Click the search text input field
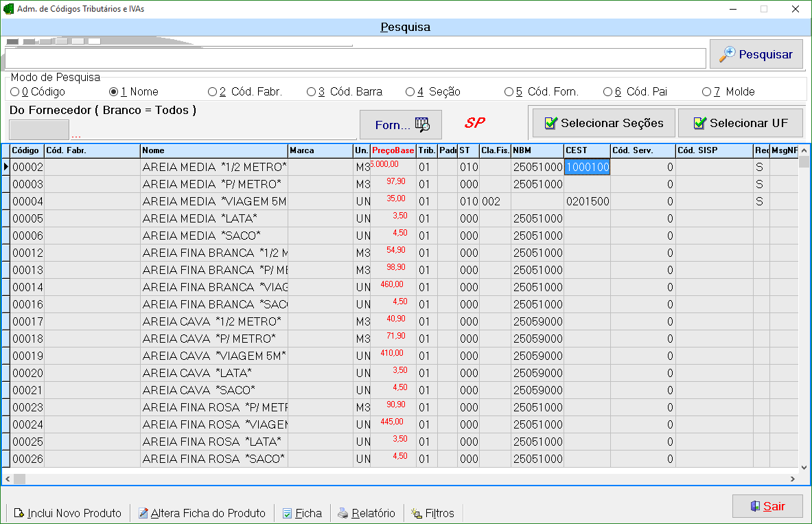The width and height of the screenshot is (812, 524). [356, 58]
